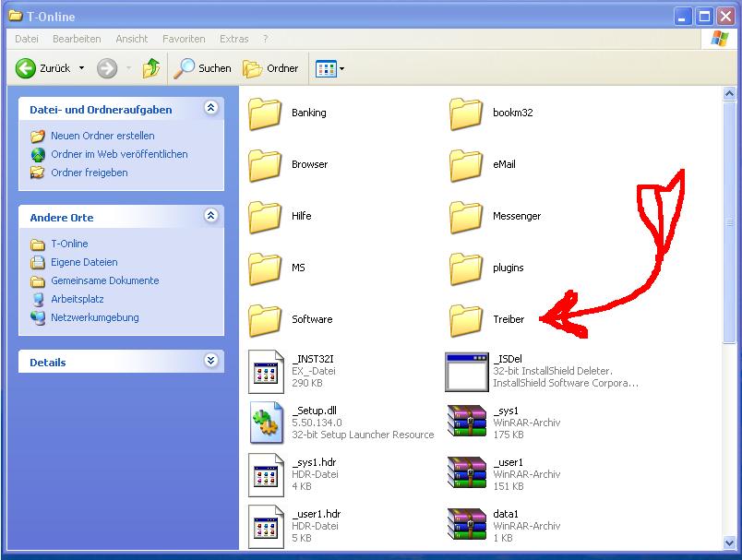
Task: Select the Messenger folder icon
Action: coord(466,217)
